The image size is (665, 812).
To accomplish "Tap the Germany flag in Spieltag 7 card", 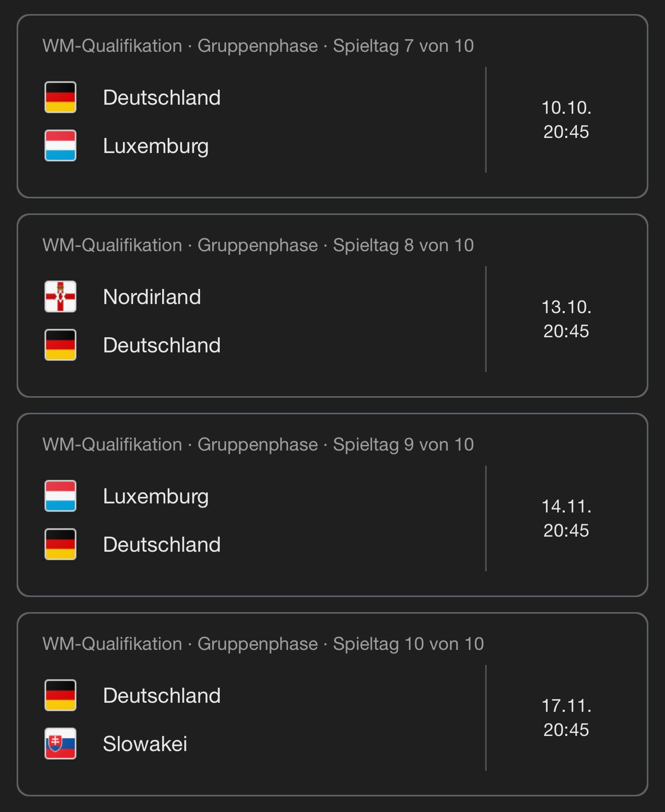I will click(60, 97).
